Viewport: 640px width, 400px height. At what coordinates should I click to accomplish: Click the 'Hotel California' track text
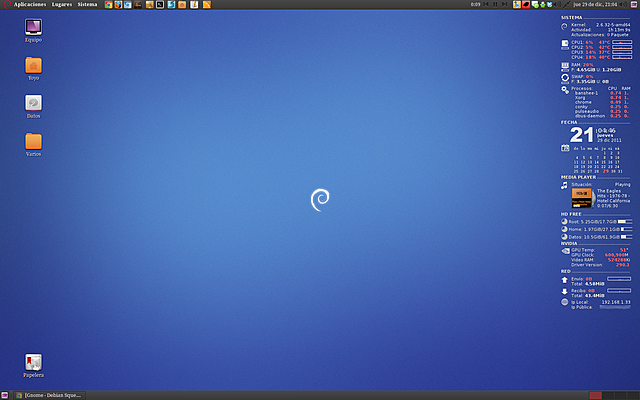pos(613,201)
